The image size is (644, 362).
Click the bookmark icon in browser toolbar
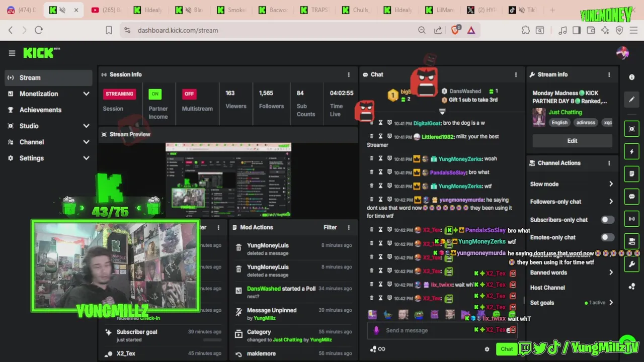point(109,30)
